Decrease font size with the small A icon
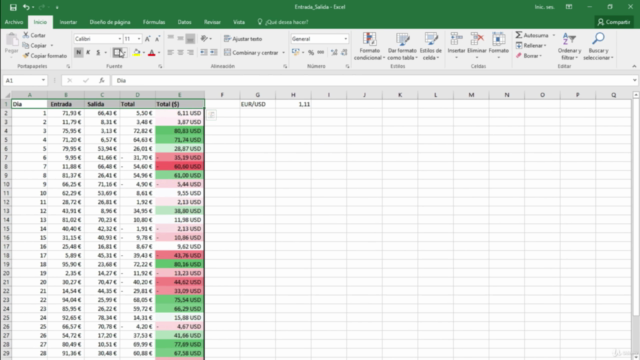The width and height of the screenshot is (640, 360). 157,39
